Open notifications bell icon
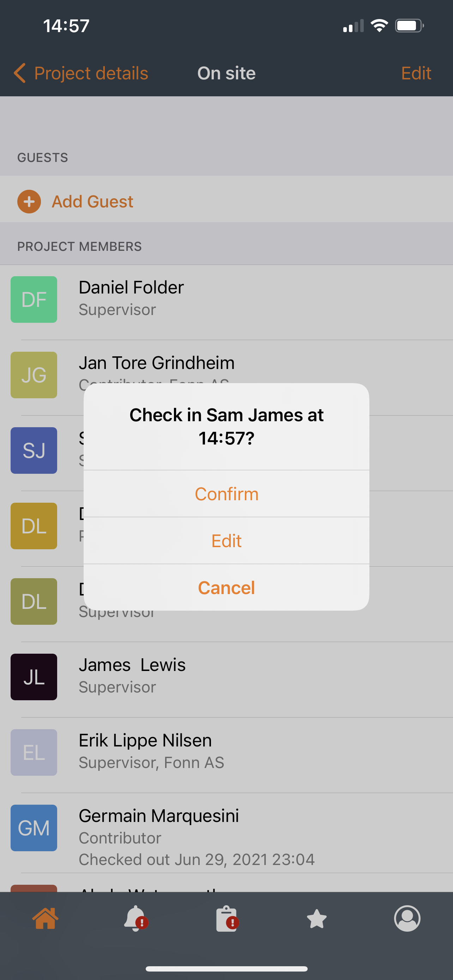The width and height of the screenshot is (453, 980). tap(136, 918)
